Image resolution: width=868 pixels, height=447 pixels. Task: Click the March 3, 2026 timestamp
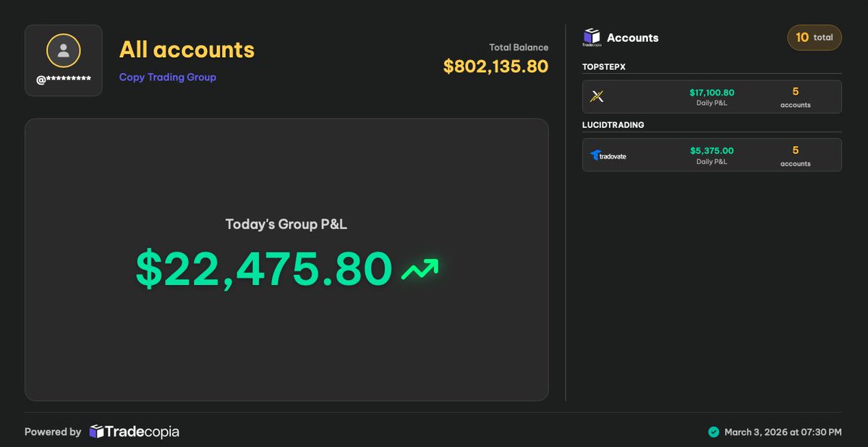pyautogui.click(x=783, y=432)
